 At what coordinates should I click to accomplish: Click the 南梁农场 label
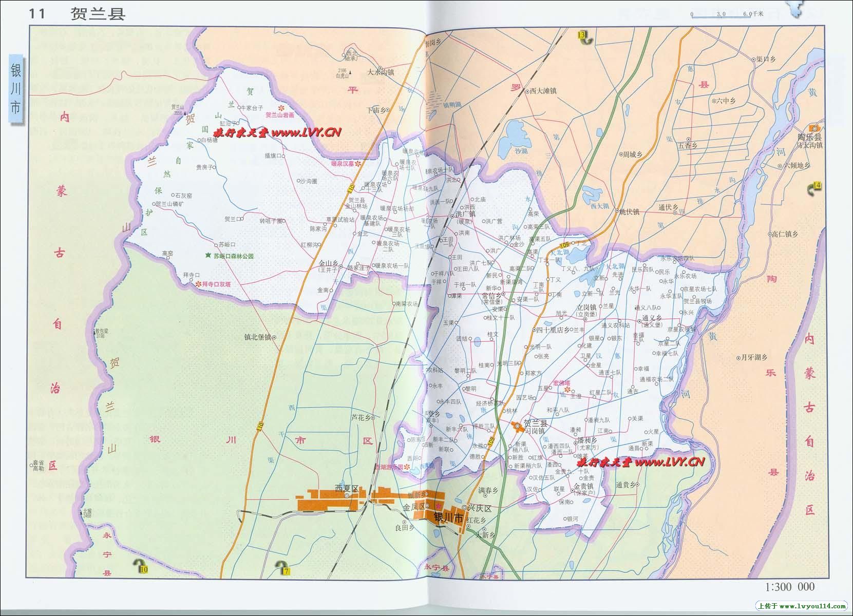click(x=406, y=304)
